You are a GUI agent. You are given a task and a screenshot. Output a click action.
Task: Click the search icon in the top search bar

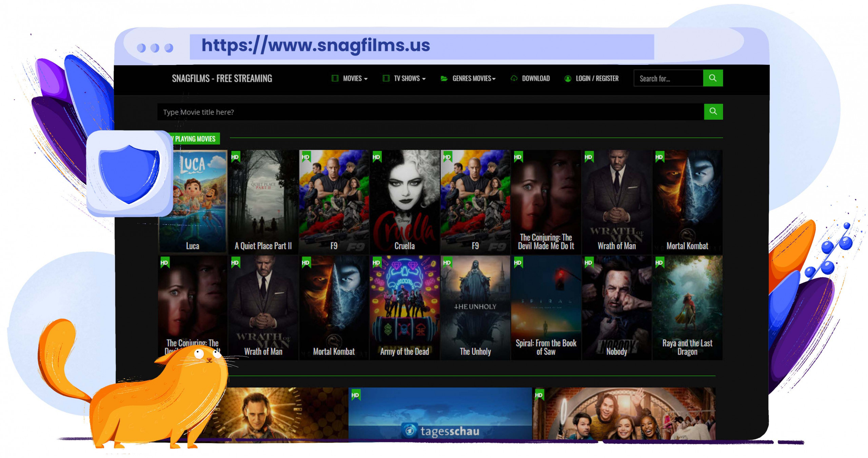(714, 78)
